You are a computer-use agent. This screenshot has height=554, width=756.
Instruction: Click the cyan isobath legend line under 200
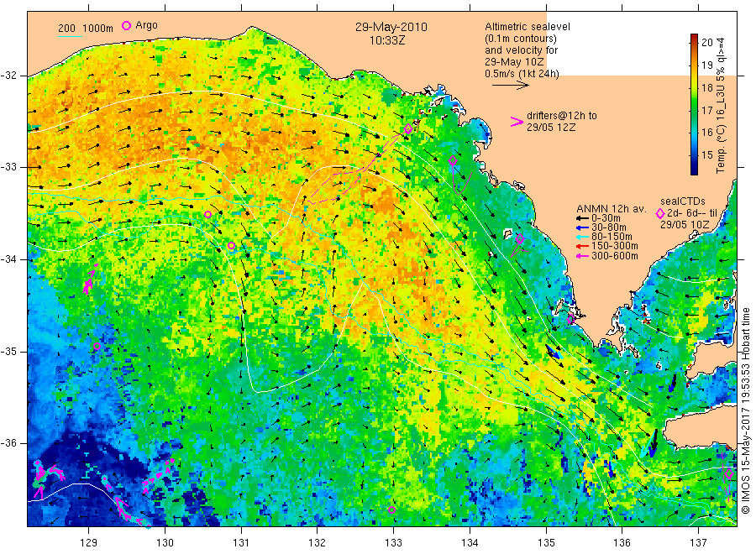pyautogui.click(x=70, y=36)
